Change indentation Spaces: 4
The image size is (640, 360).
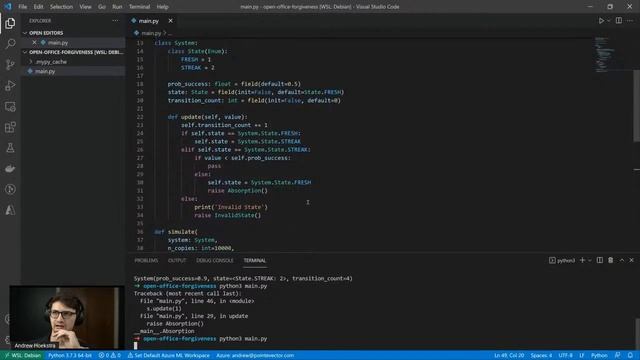click(541, 355)
